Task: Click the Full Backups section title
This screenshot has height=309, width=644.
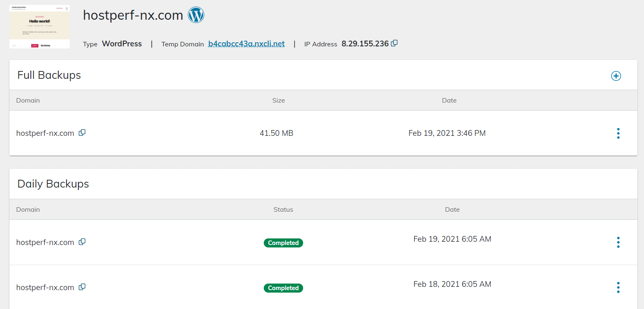Action: (49, 75)
